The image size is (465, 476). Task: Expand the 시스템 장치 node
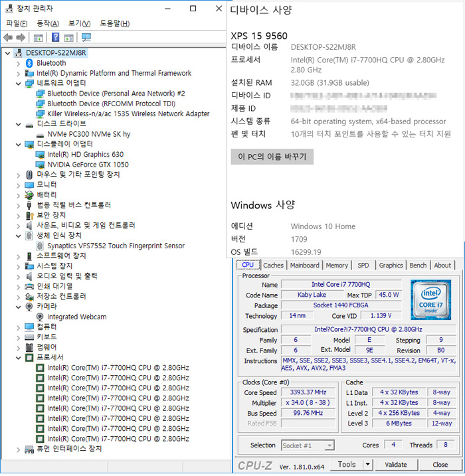click(18, 267)
